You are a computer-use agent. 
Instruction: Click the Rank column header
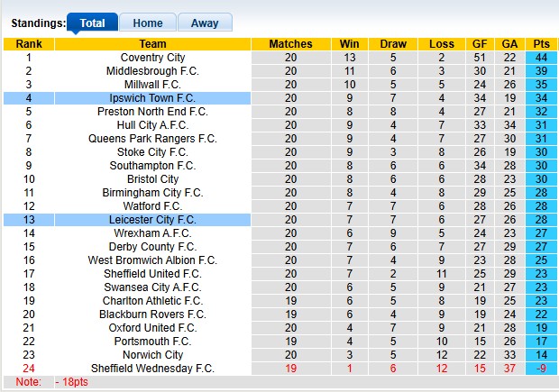28,44
